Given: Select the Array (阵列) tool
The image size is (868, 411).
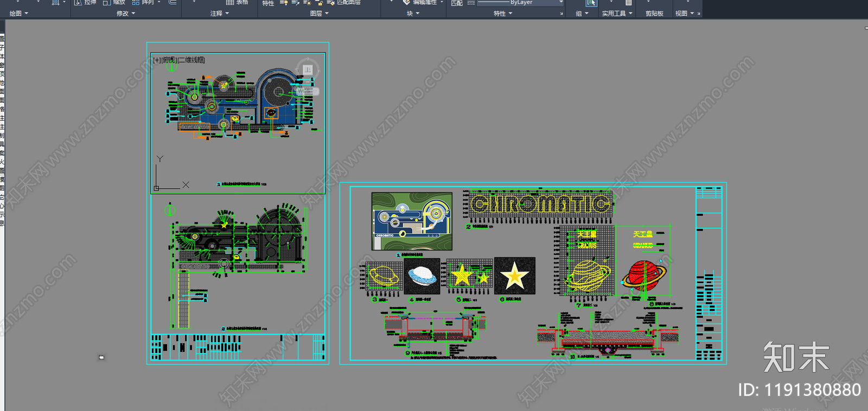Looking at the screenshot, I should (143, 2).
